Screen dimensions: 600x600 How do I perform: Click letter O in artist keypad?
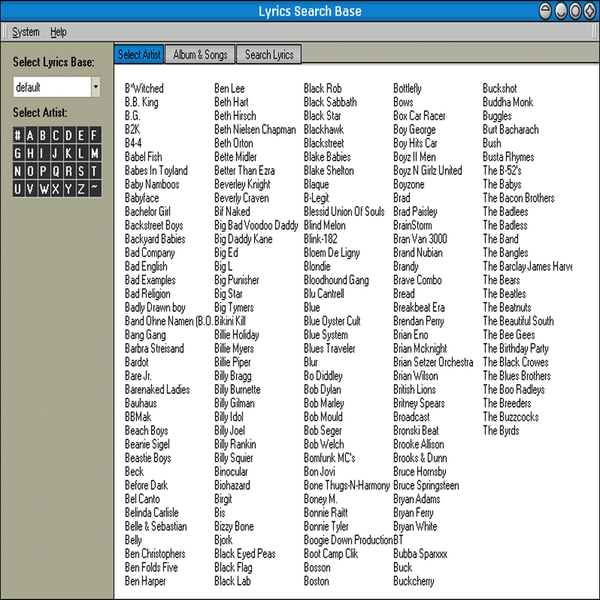[x=31, y=171]
